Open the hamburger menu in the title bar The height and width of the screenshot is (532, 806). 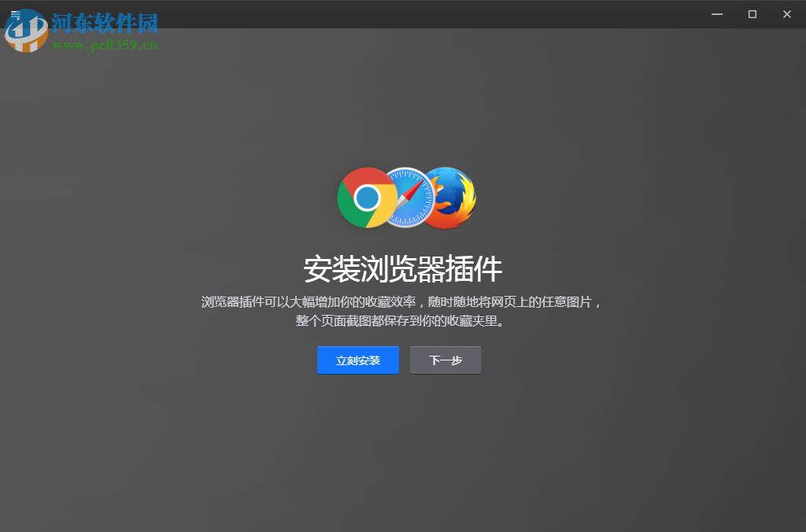click(x=16, y=13)
